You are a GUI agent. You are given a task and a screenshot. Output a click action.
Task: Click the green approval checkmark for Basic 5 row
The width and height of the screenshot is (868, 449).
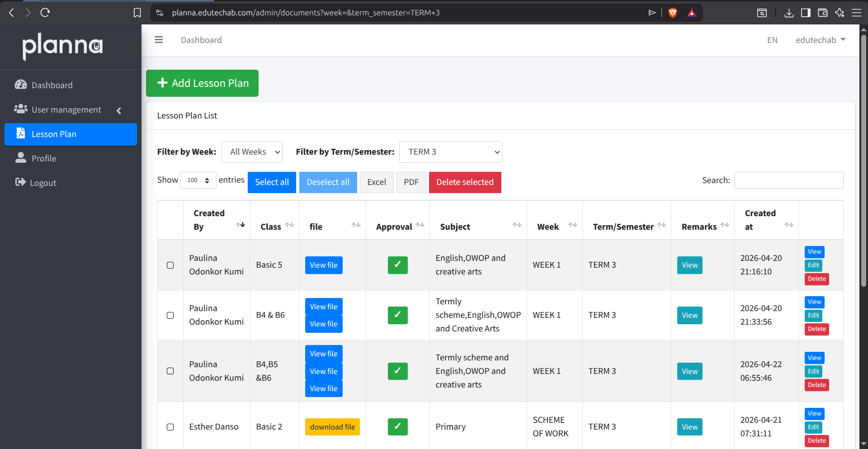coord(398,265)
